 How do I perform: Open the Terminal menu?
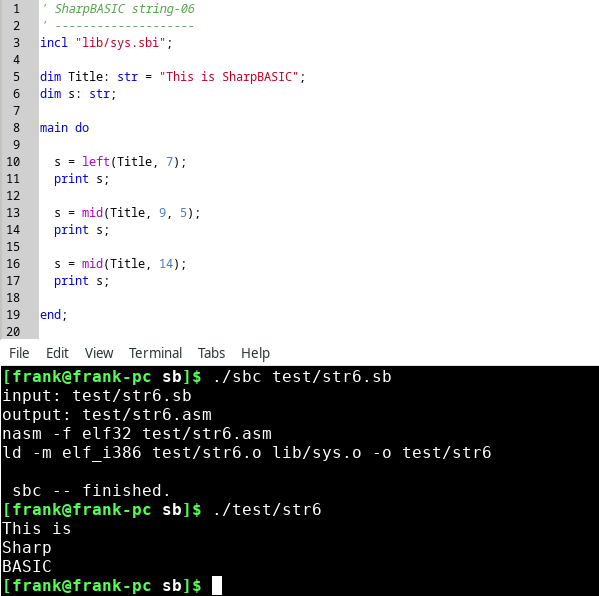(155, 353)
